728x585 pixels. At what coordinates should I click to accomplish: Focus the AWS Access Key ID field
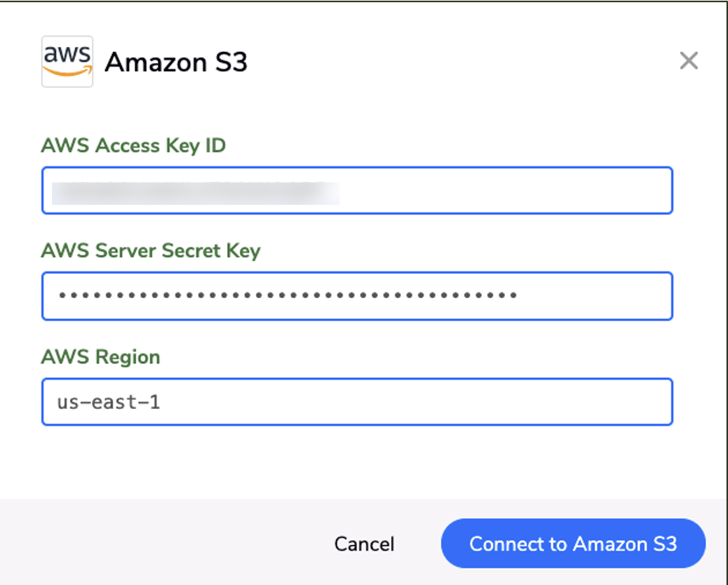pyautogui.click(x=357, y=190)
